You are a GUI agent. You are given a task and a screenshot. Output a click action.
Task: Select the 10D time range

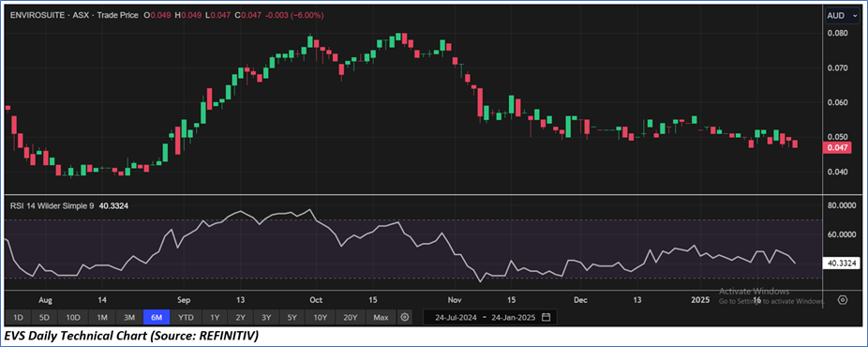[73, 318]
